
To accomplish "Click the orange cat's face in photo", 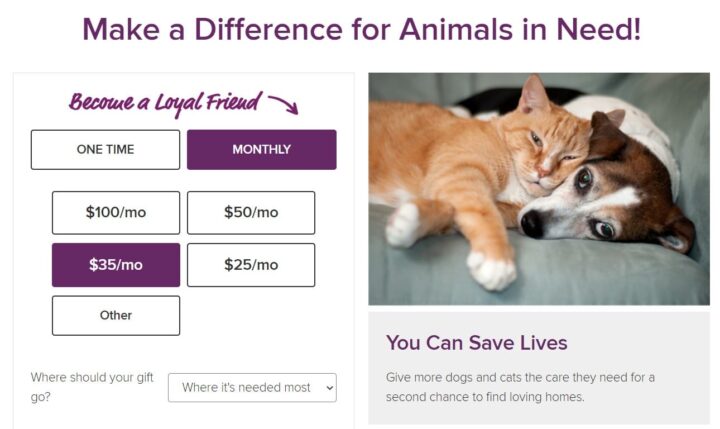I will [x=549, y=152].
